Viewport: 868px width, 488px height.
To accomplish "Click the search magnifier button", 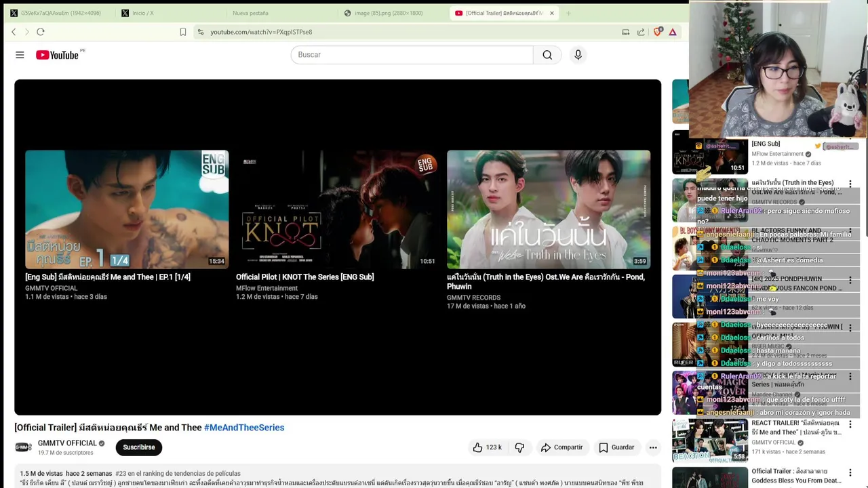I will (x=547, y=55).
